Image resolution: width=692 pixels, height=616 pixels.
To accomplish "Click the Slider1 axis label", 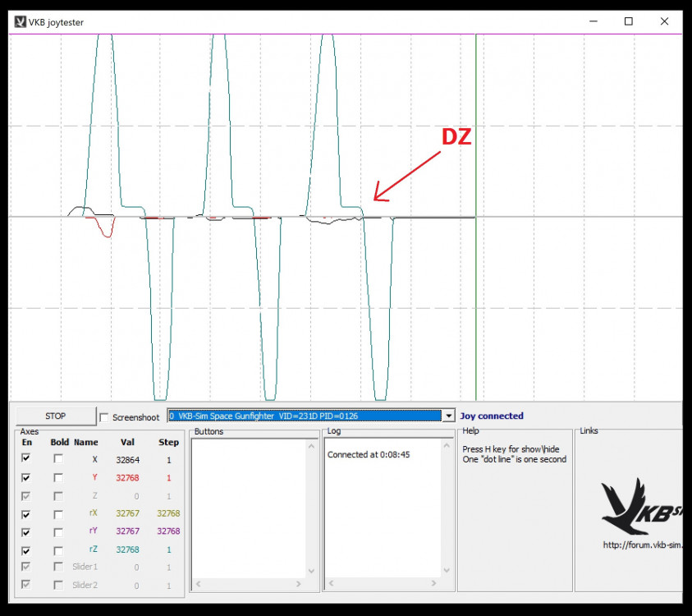I will pos(85,567).
